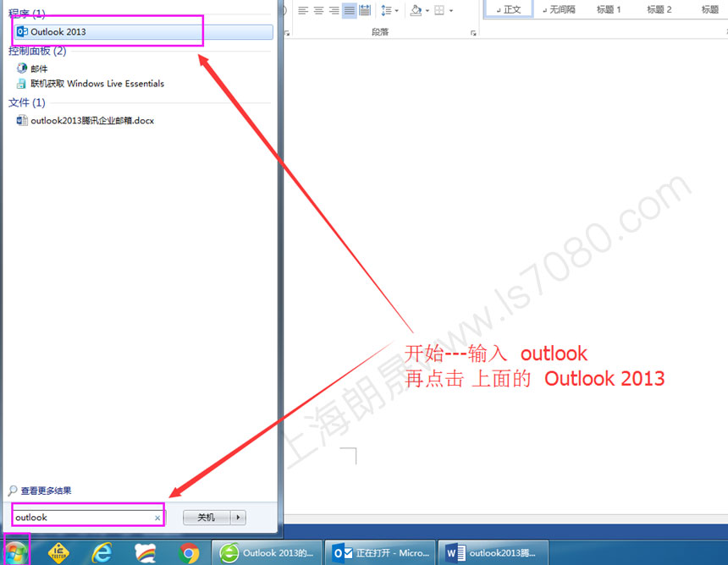
Task: Launch Google Chrome from the taskbar
Action: point(189,553)
